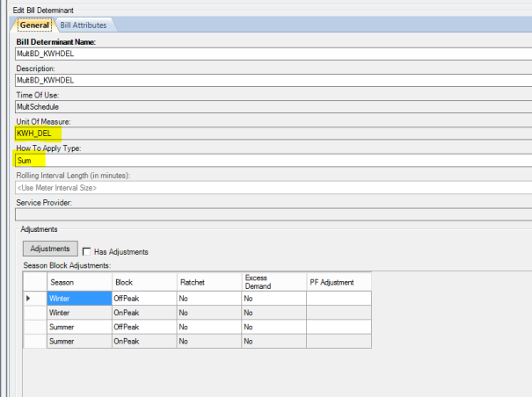
Task: Open the Unit Of Measure KWH_DEL field
Action: pyautogui.click(x=273, y=134)
